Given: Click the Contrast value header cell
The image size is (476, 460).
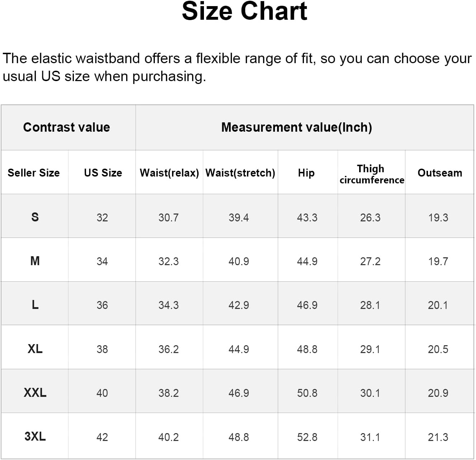Looking at the screenshot, I should (67, 127).
